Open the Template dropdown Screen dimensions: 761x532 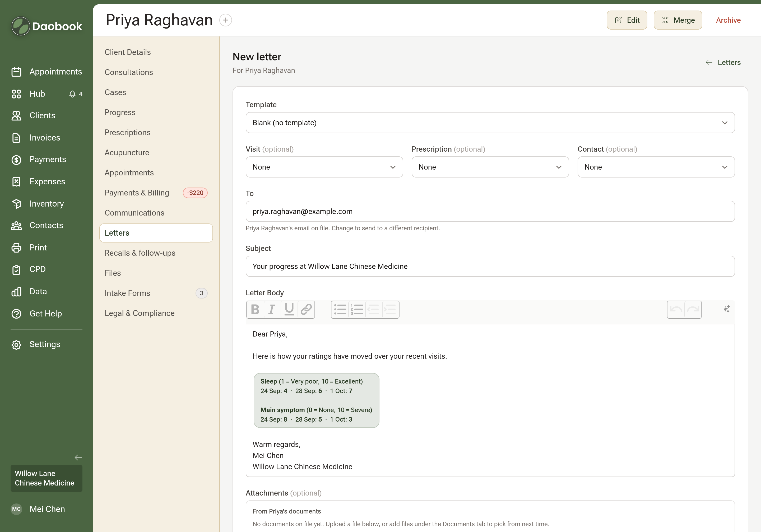pos(490,123)
